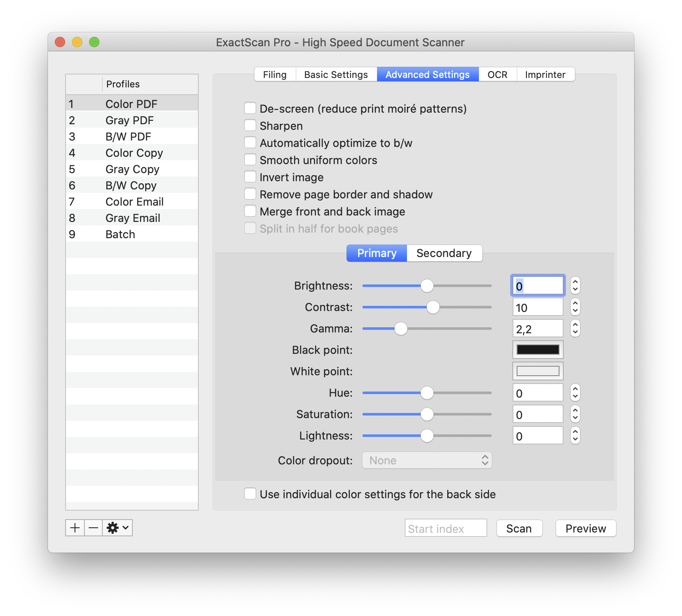Click the Saturation value stepper
The width and height of the screenshot is (682, 616).
pos(575,414)
